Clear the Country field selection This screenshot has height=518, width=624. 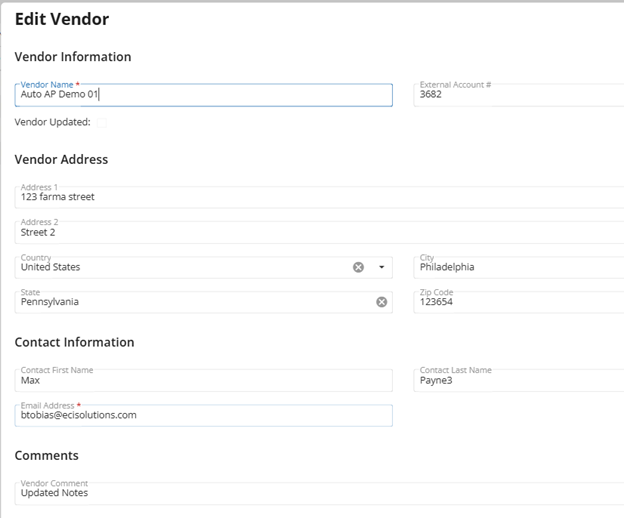click(358, 267)
